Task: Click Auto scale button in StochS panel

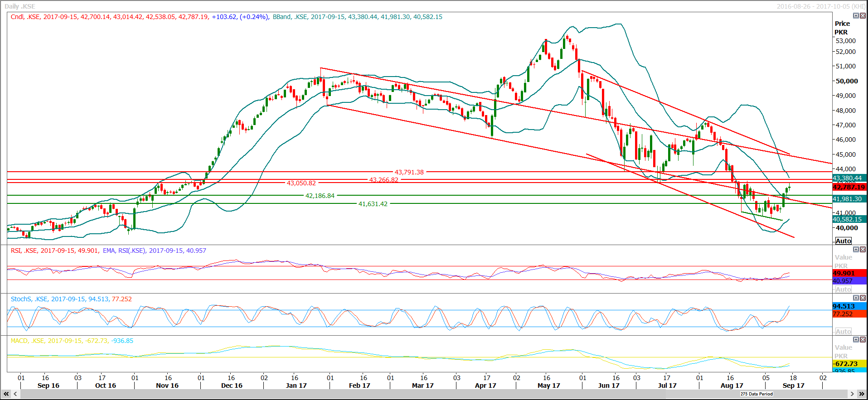Action: [844, 332]
